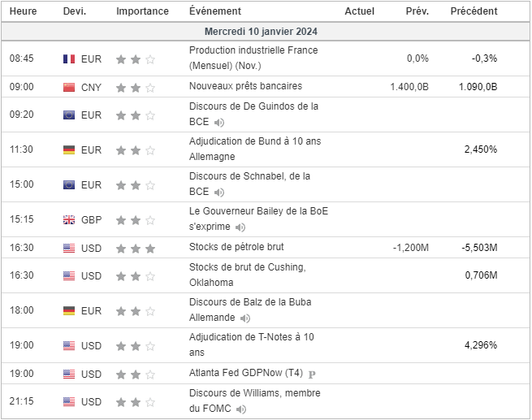This screenshot has width=532, height=420.
Task: Click three-star importance for Stocks de pétrole brut
Action: point(136,248)
